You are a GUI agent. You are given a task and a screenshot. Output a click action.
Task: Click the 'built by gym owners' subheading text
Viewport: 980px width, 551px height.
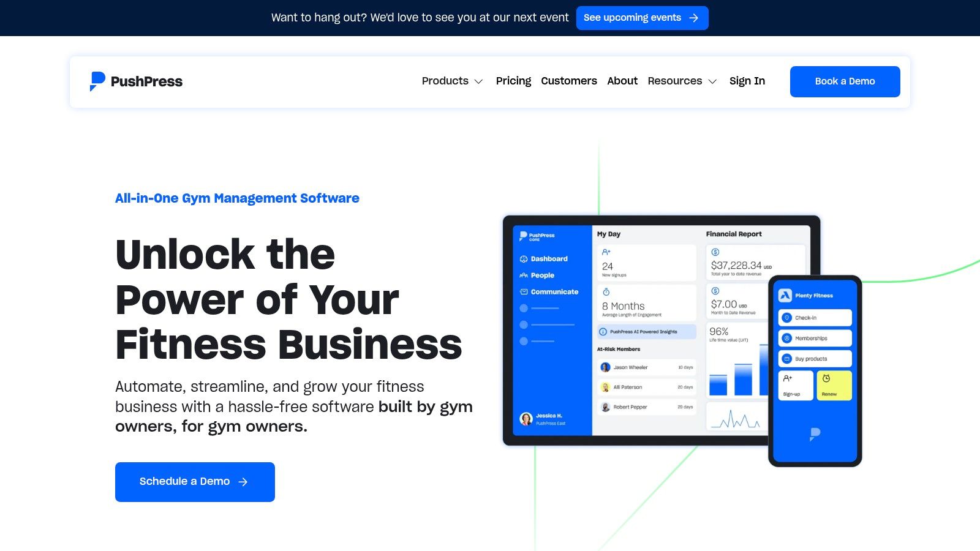pos(294,416)
